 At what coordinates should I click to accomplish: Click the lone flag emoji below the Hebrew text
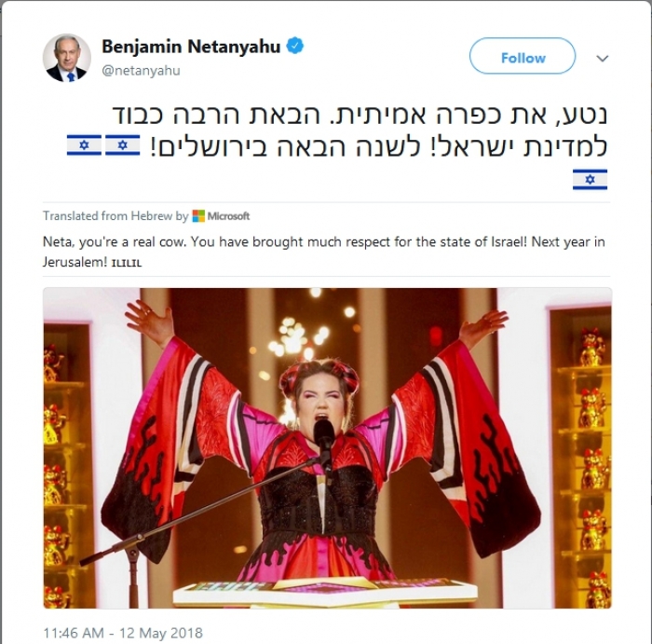click(x=590, y=180)
